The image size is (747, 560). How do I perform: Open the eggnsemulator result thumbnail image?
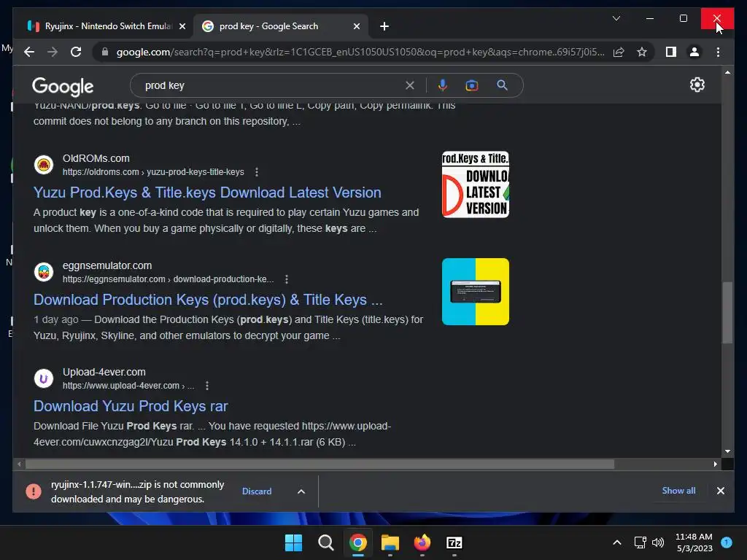[x=476, y=292]
